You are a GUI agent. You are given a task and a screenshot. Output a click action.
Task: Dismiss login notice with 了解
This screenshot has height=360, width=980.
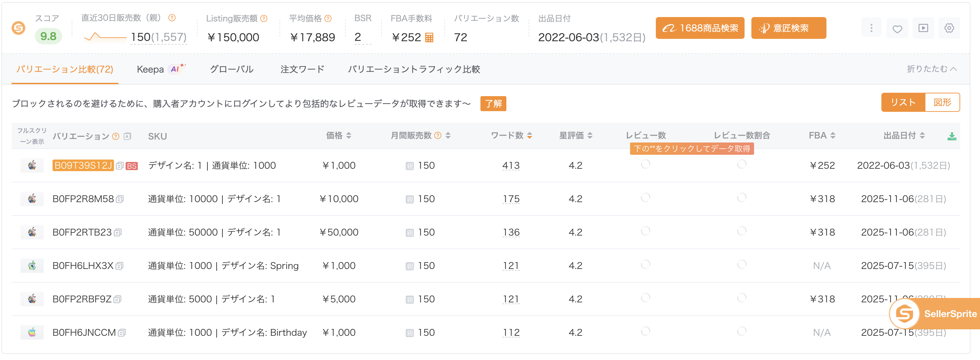(493, 103)
